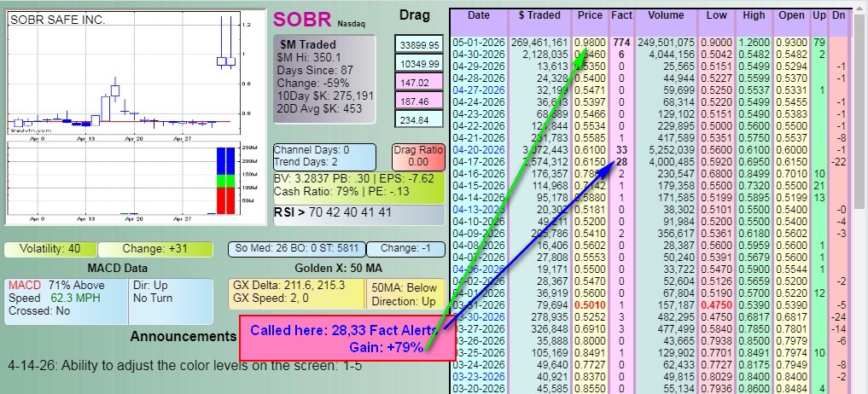Click the BV: 3.2837 PB: .30 fundamentals box
This screenshot has height=394, width=868.
pos(358,187)
